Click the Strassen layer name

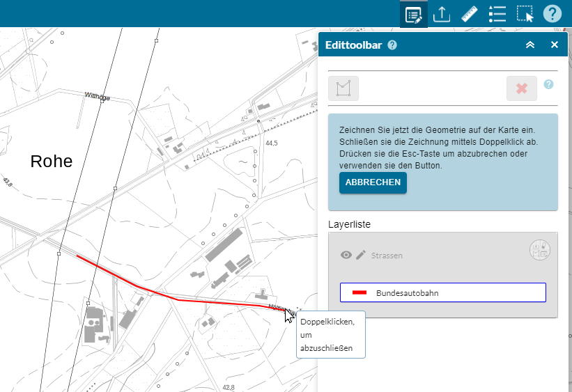point(387,256)
